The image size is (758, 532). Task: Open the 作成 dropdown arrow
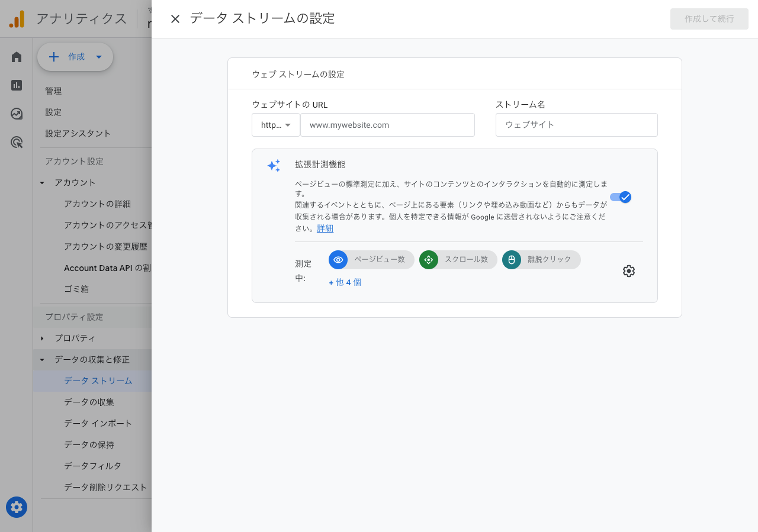tap(98, 57)
